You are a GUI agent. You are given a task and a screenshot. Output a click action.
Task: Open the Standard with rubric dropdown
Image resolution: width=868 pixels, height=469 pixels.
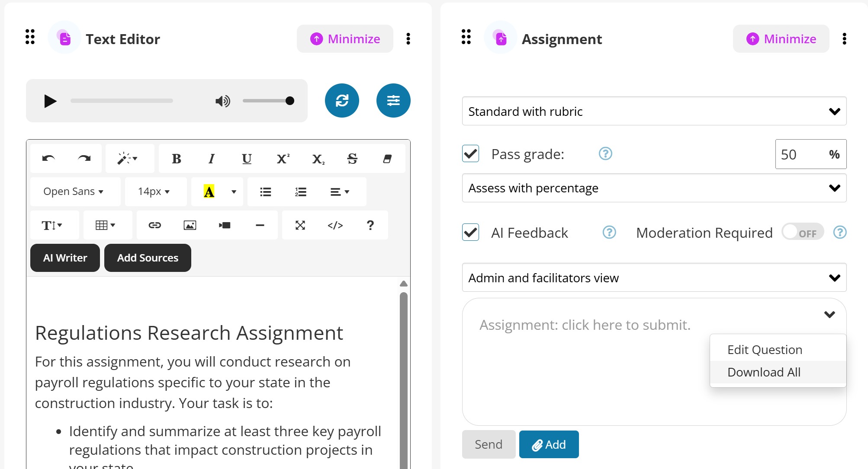pyautogui.click(x=654, y=112)
